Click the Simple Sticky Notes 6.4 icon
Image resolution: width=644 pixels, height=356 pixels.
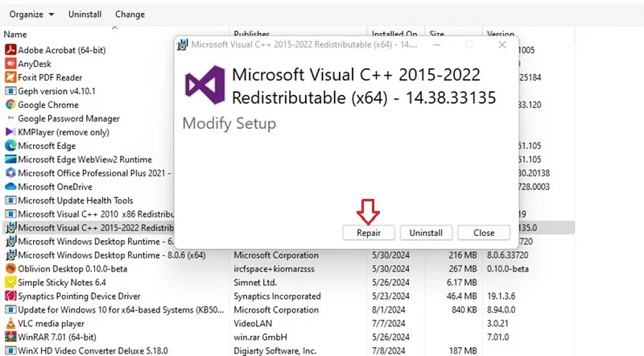click(x=10, y=282)
